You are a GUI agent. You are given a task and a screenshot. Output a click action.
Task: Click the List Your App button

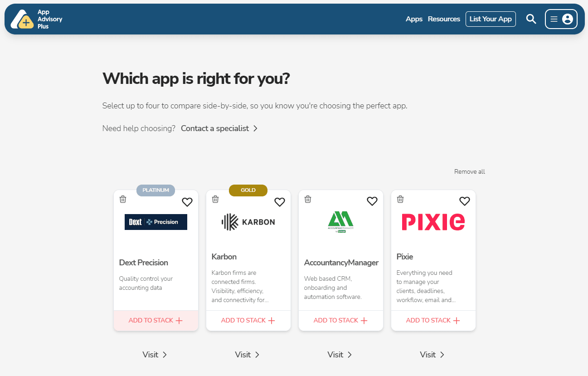[x=491, y=19]
